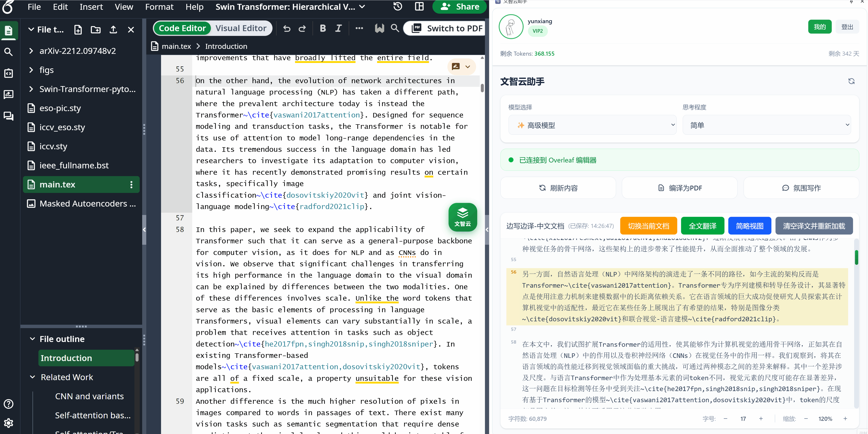
Task: Increase translation font size with plus
Action: click(x=761, y=419)
